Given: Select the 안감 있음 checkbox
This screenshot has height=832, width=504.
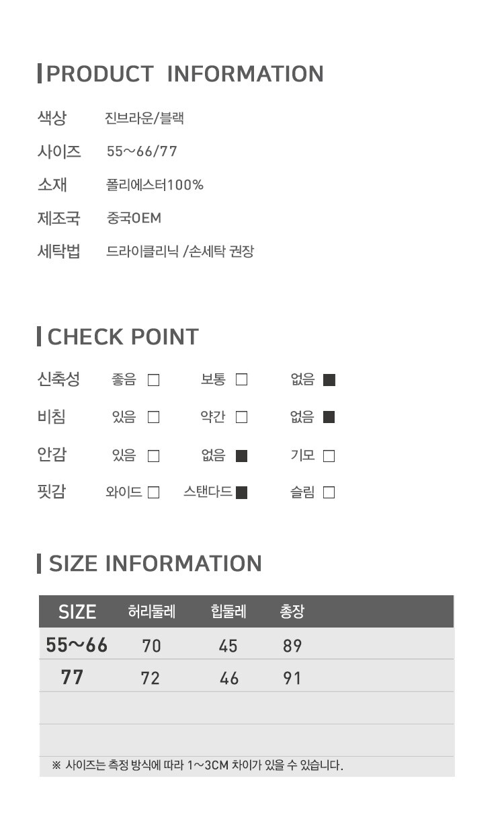Looking at the screenshot, I should [x=153, y=456].
